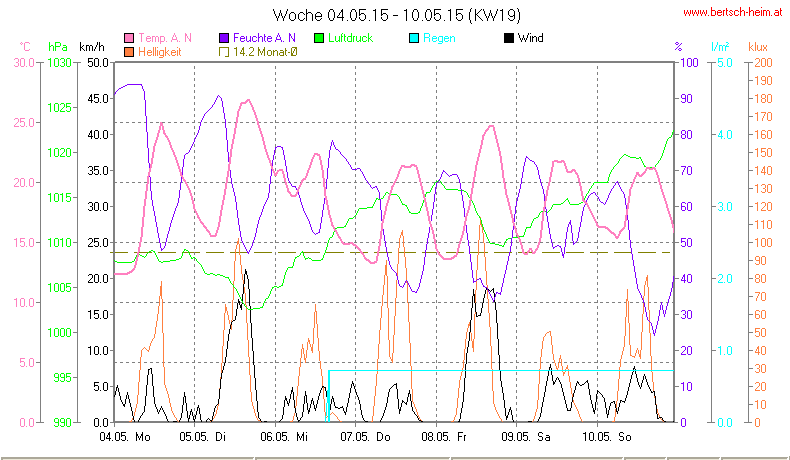
Task: Click the pink Temp. A. N legend swatch
Action: [129, 38]
